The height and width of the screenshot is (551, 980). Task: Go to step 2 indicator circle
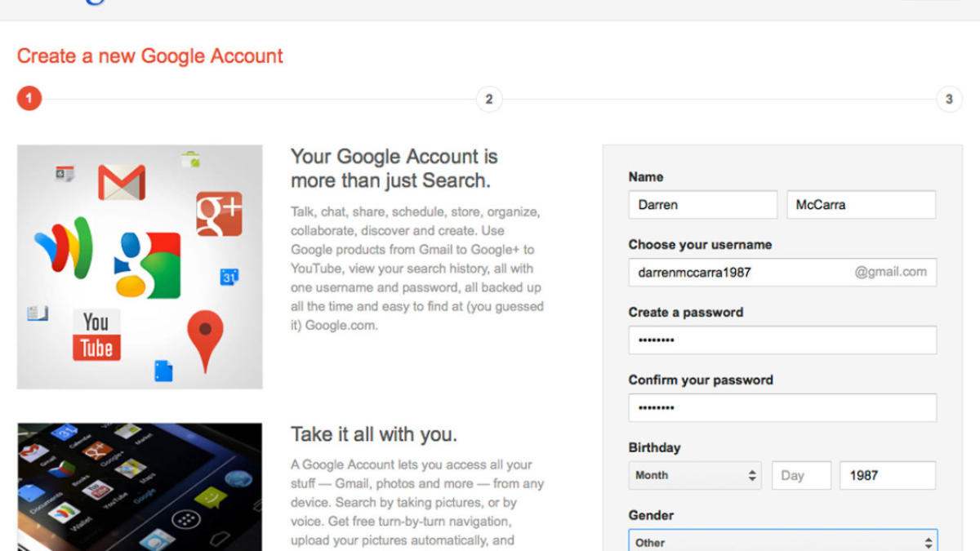488,100
